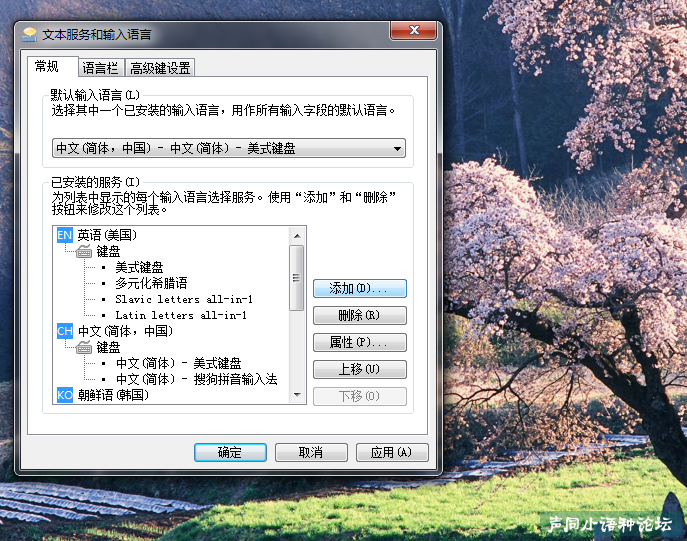The image size is (687, 541).
Task: Select Latin letters all-in-1 entry
Action: pyautogui.click(x=181, y=315)
